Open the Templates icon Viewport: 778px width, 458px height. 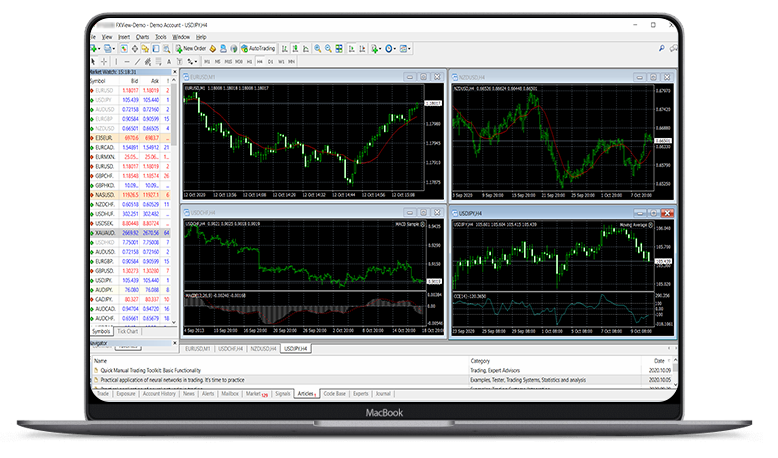[x=403, y=49]
